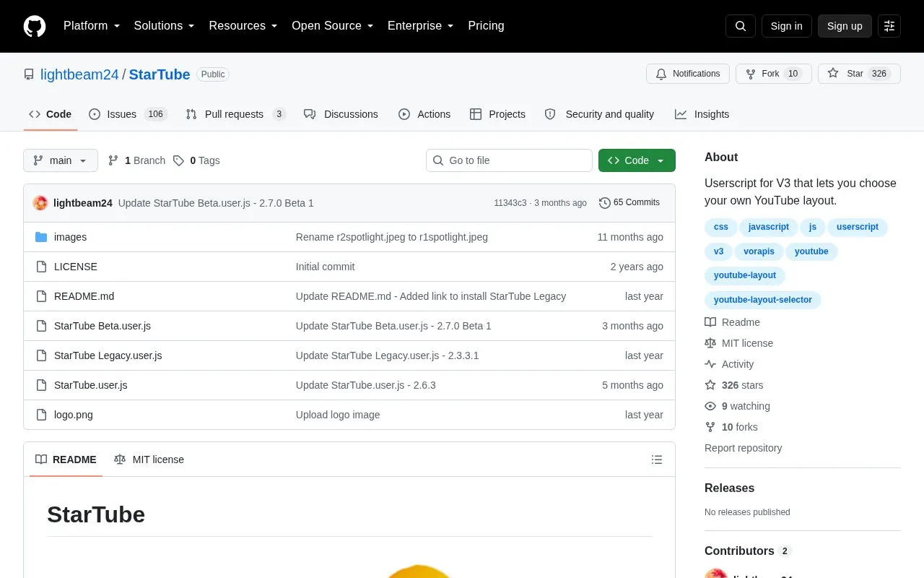This screenshot has height=578, width=924.
Task: Select the MIT license tab in README panel
Action: pos(149,460)
